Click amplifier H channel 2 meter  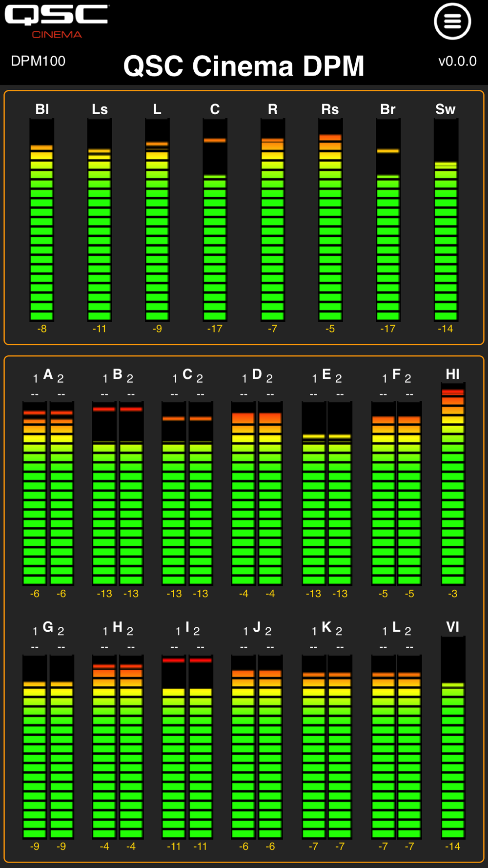pyautogui.click(x=131, y=747)
